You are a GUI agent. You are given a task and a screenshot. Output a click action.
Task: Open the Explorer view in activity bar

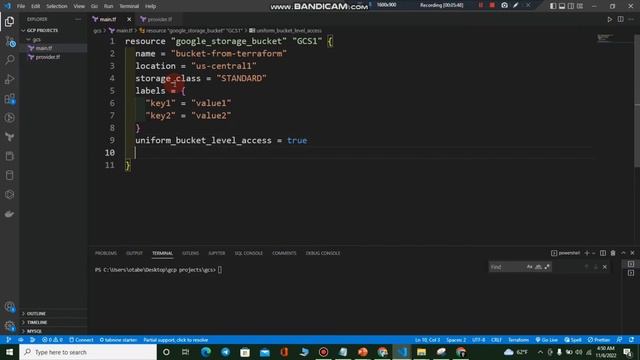pos(9,22)
